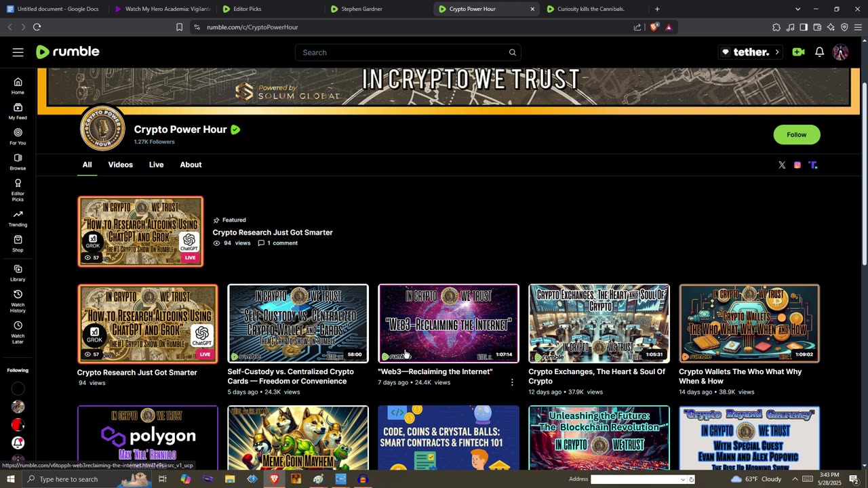Viewport: 868px width, 488px height.
Task: Open Home in the Rumble sidebar
Action: tap(18, 86)
